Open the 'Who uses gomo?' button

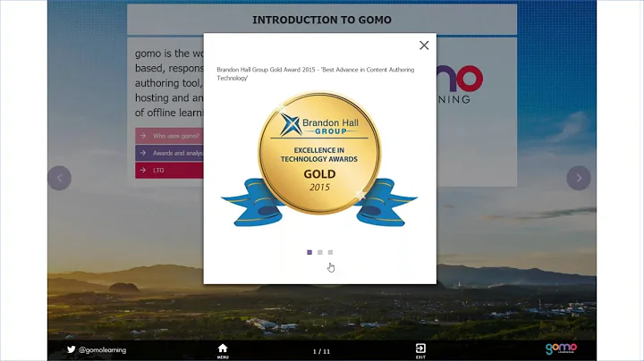pos(169,136)
